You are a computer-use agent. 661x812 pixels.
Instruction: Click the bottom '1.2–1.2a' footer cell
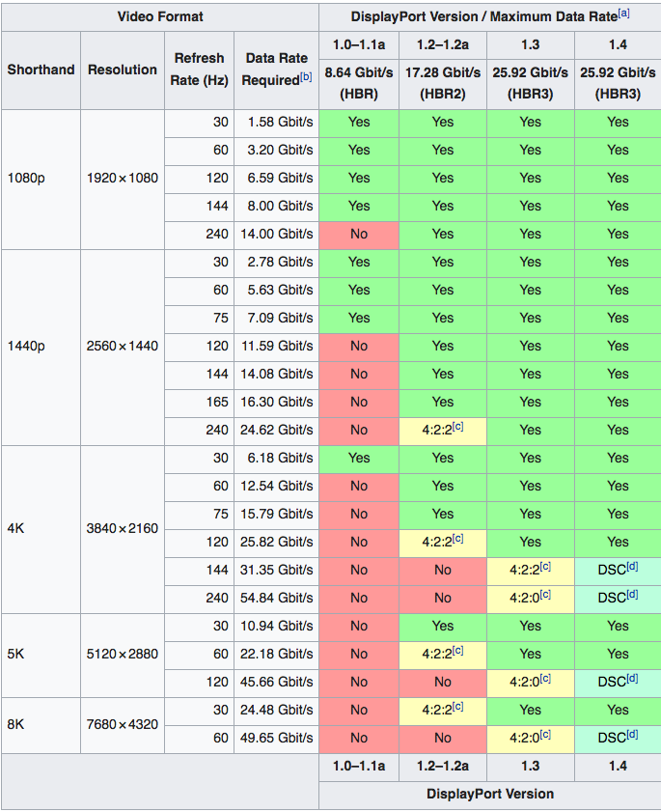(443, 767)
